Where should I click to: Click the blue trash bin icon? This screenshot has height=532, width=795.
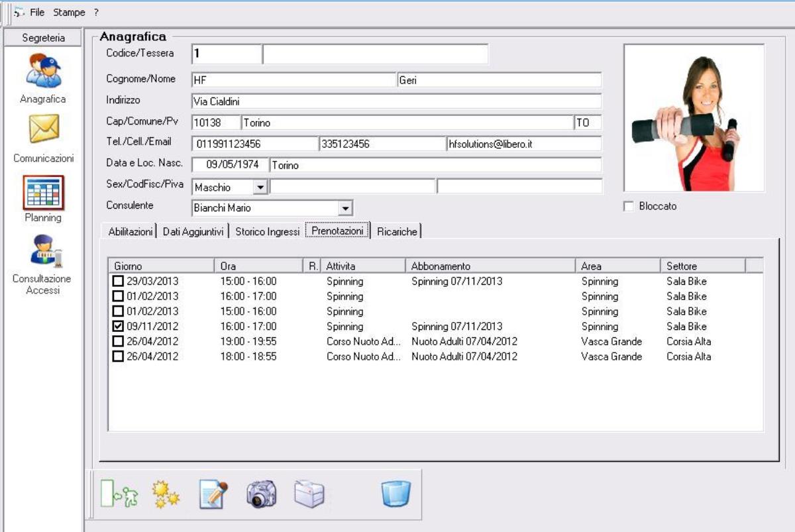coord(396,494)
